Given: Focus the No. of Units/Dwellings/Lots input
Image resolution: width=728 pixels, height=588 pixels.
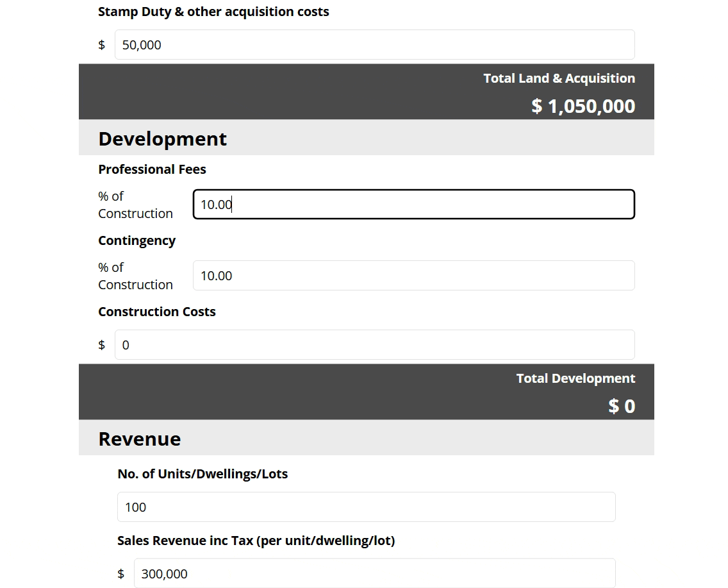Looking at the screenshot, I should [x=366, y=507].
